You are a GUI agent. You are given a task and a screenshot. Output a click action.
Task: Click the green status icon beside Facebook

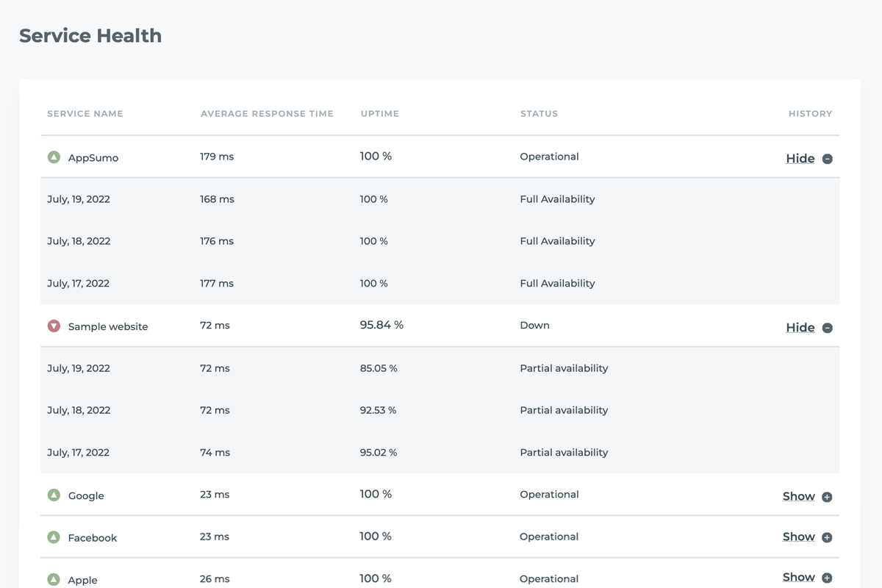(x=54, y=537)
